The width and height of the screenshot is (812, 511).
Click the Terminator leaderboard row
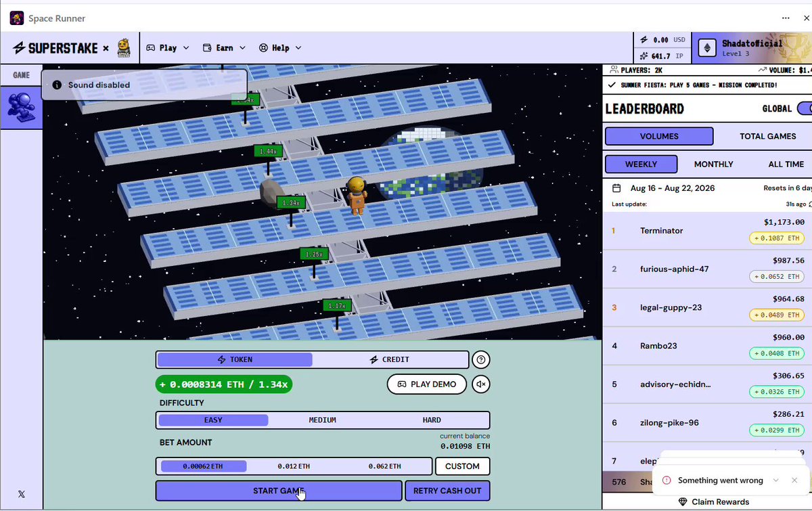[707, 231]
